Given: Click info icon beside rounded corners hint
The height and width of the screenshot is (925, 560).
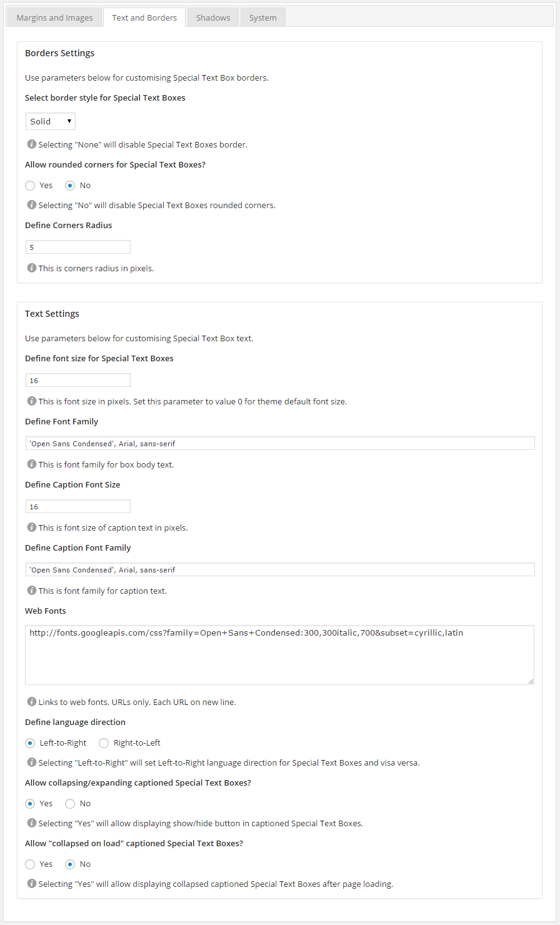Looking at the screenshot, I should (x=32, y=205).
